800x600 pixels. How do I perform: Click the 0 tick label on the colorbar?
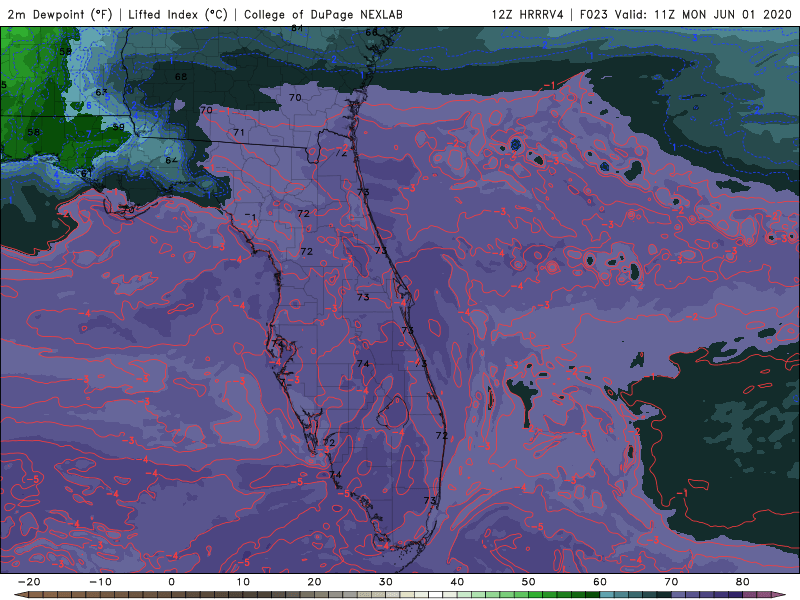click(x=171, y=582)
